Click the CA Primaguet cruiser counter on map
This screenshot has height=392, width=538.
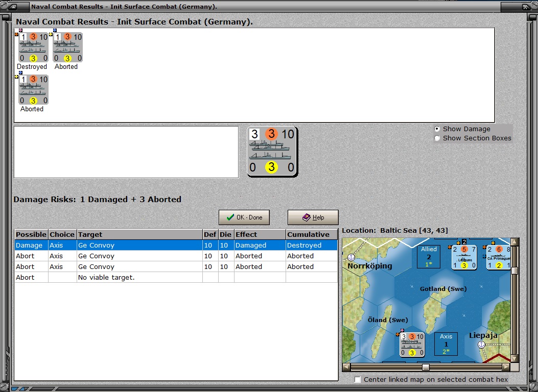coord(498,257)
